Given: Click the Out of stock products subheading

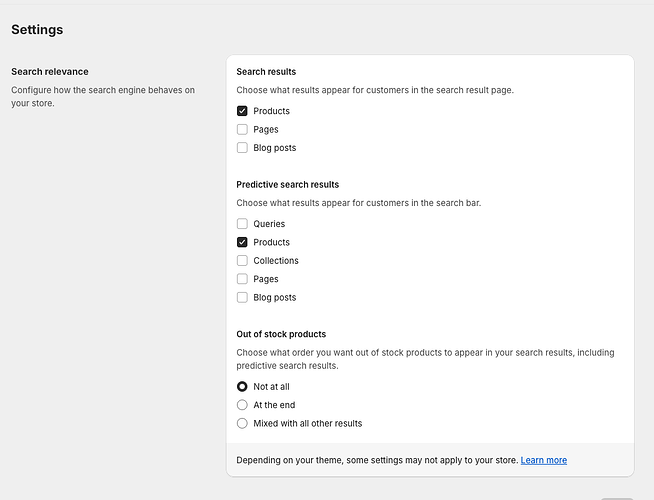Looking at the screenshot, I should point(281,334).
